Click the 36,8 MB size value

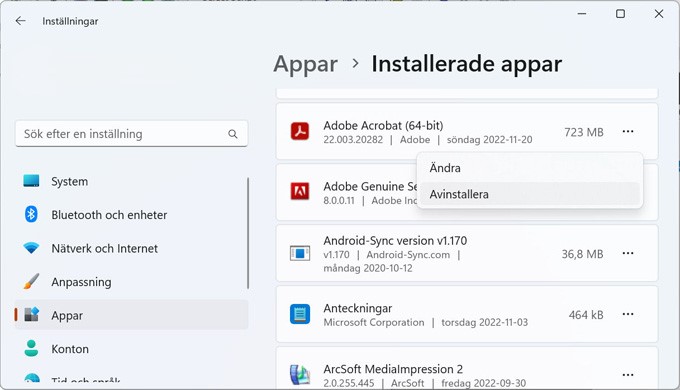tap(582, 254)
